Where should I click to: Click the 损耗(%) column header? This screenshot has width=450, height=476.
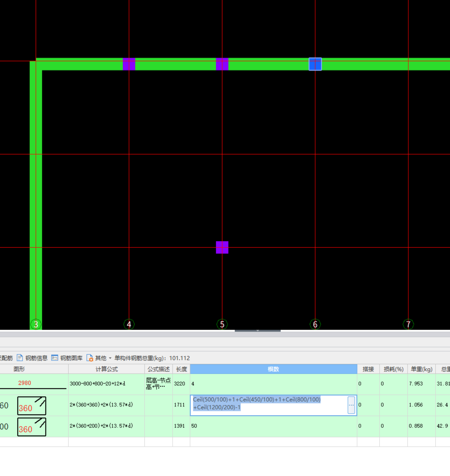[393, 369]
